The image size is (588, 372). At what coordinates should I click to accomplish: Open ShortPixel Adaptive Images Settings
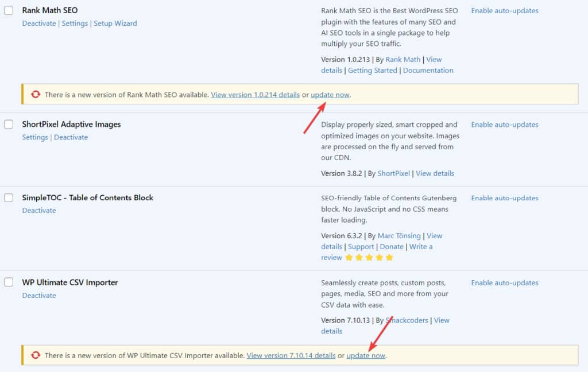[35, 137]
